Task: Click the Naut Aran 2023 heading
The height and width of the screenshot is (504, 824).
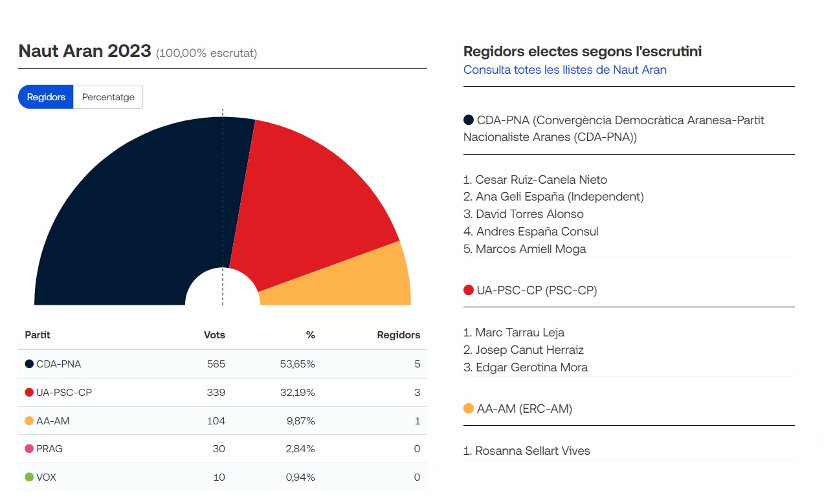Action: [85, 51]
